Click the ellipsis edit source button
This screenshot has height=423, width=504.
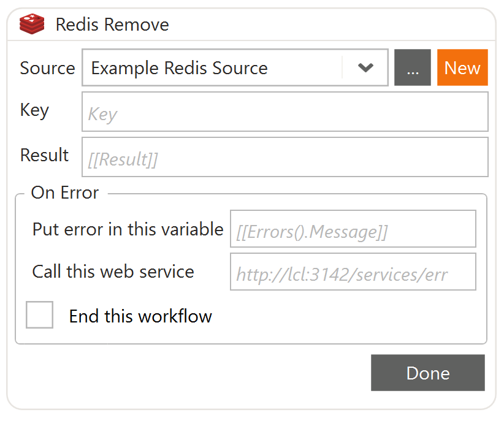click(413, 67)
